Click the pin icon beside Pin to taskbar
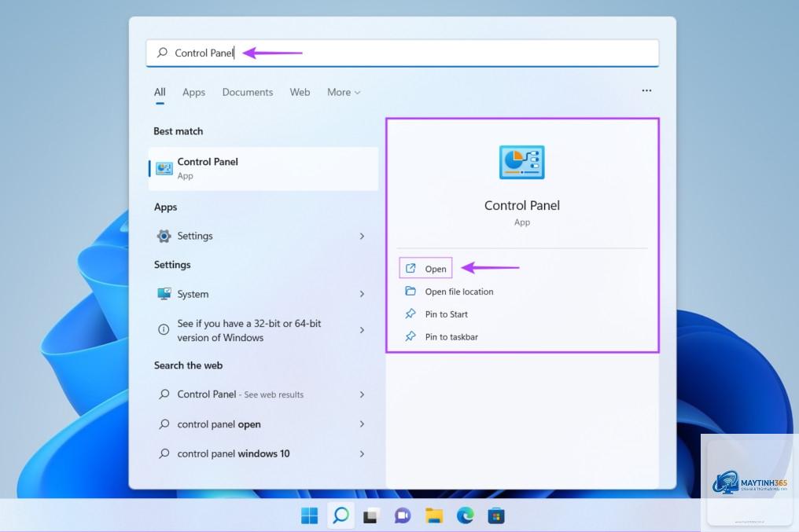The height and width of the screenshot is (532, 799). pos(411,336)
